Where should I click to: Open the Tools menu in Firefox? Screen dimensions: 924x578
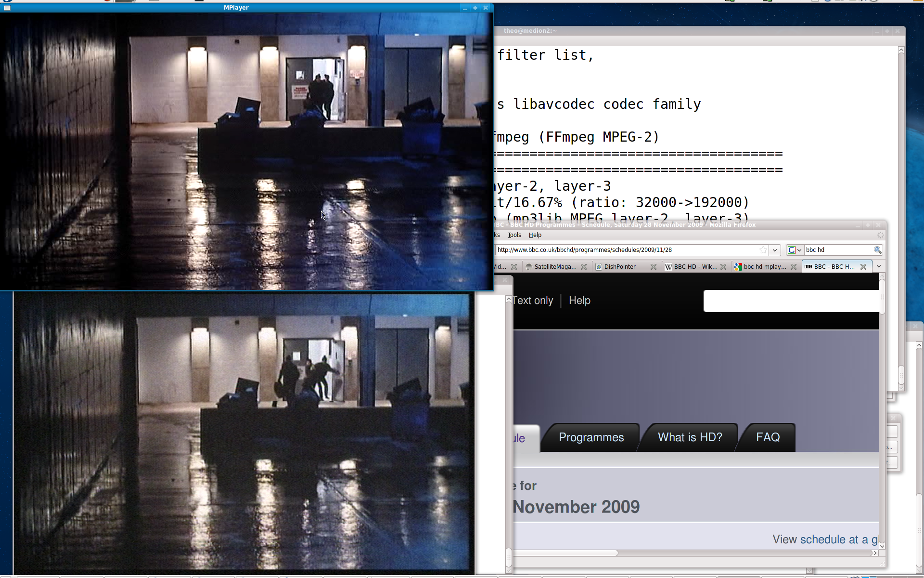514,235
